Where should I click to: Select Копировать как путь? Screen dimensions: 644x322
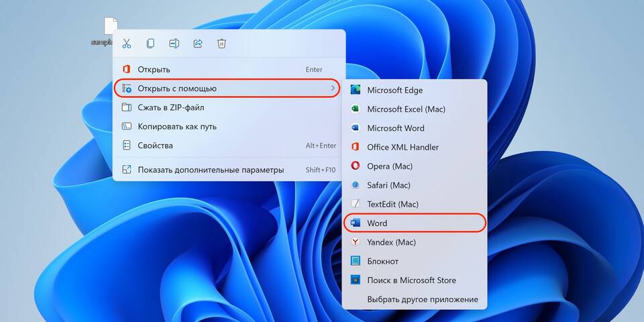[229, 127]
